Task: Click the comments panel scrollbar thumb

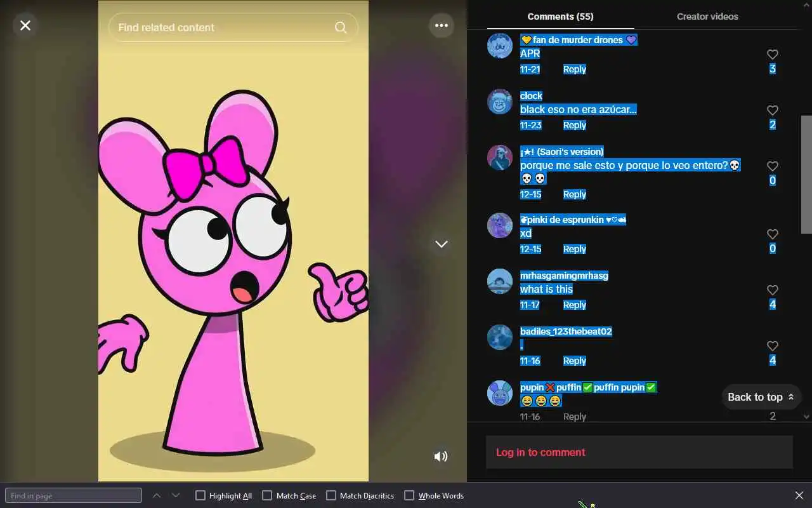Action: tap(807, 175)
